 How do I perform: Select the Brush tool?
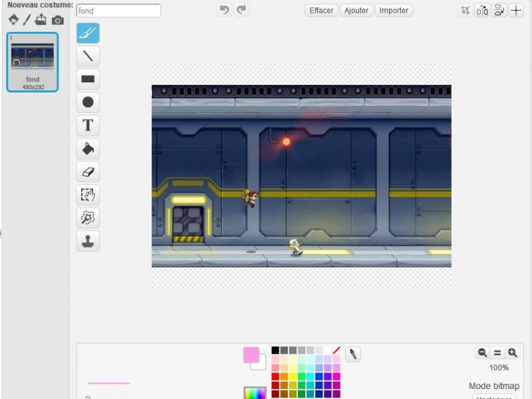pyautogui.click(x=88, y=33)
